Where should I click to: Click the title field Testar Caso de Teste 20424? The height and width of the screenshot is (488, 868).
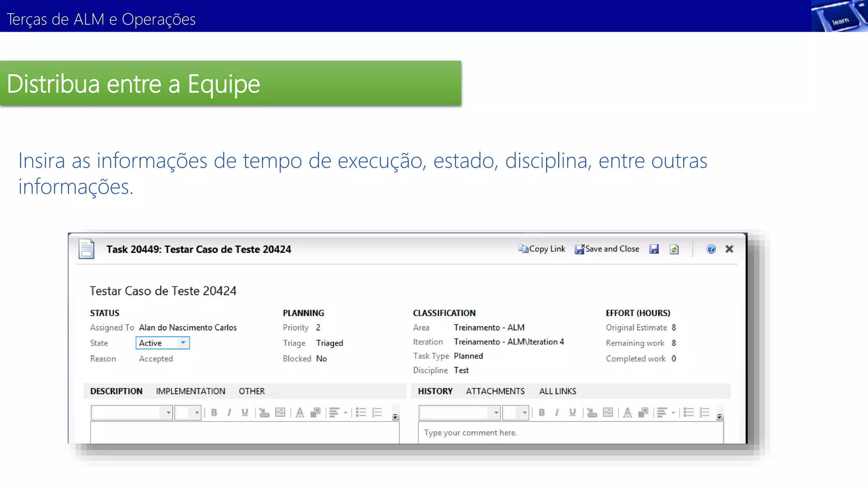(x=163, y=291)
